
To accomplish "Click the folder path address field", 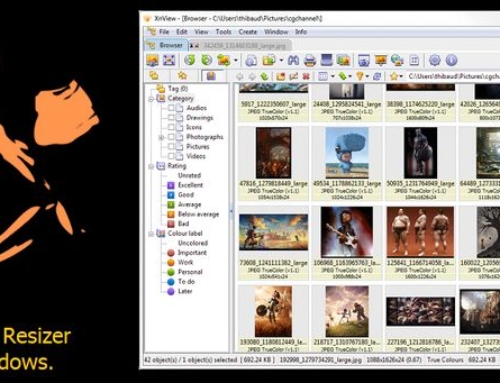I will 453,76.
